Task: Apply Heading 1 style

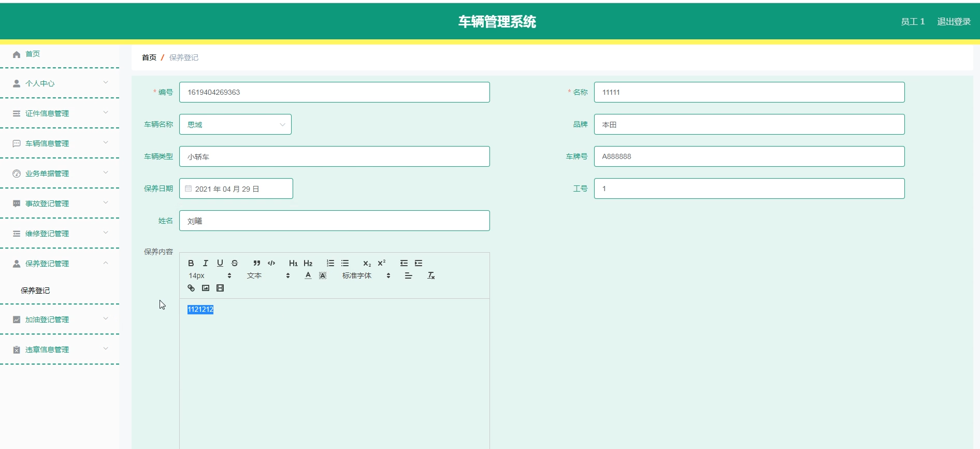Action: coord(293,263)
